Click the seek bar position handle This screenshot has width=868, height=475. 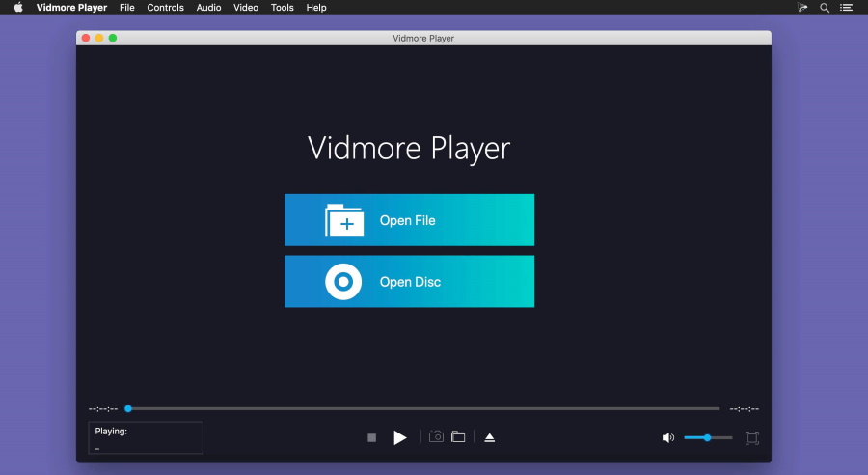point(128,409)
